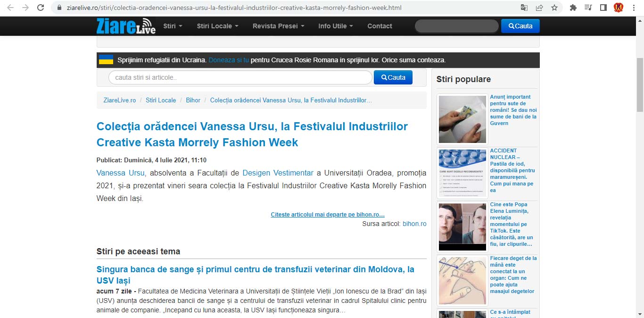Viewport: 644px width, 318px height.
Task: Open the Extensions puzzle icon
Action: (573, 8)
